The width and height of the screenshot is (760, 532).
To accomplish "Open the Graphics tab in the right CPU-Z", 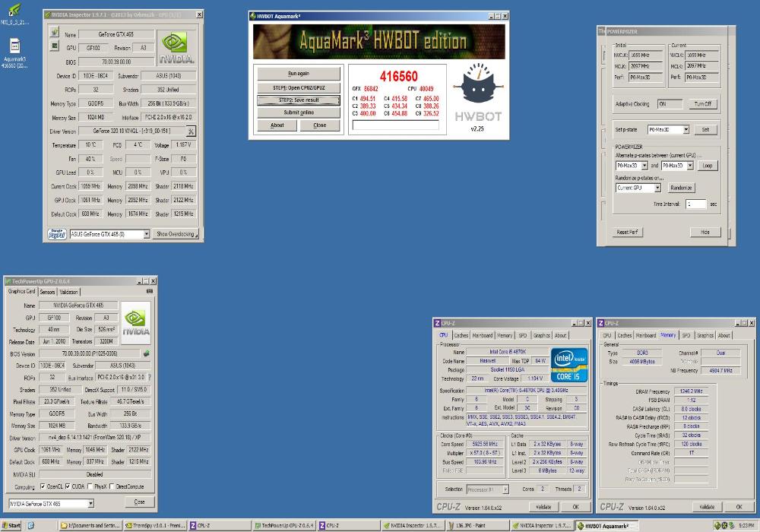I will point(705,335).
